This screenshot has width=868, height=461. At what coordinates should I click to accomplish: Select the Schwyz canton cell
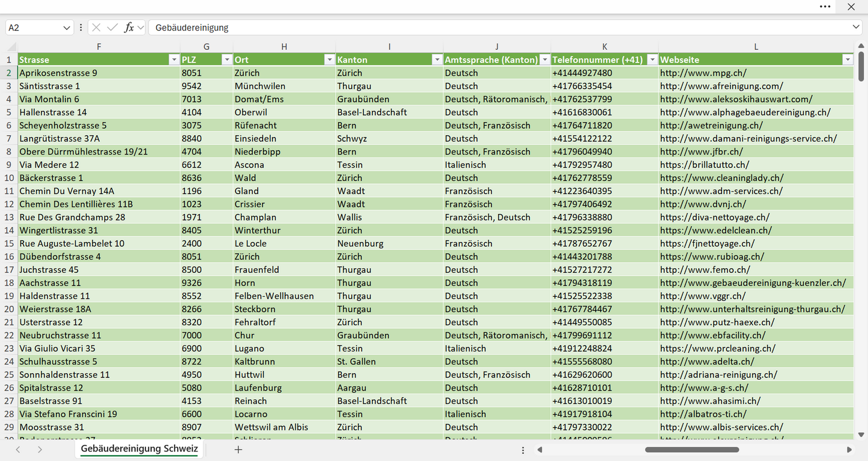(x=389, y=138)
